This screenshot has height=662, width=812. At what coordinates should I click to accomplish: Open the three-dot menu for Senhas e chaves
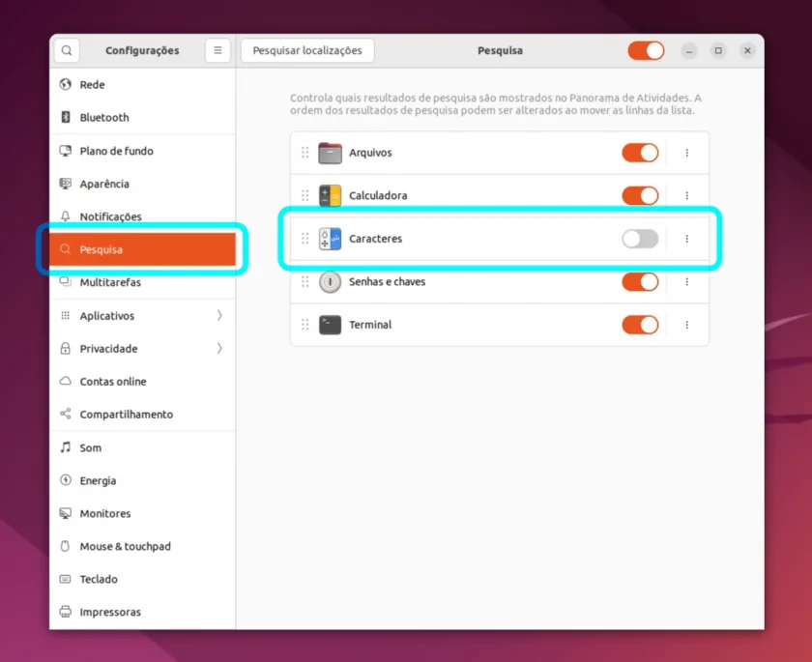tap(686, 281)
